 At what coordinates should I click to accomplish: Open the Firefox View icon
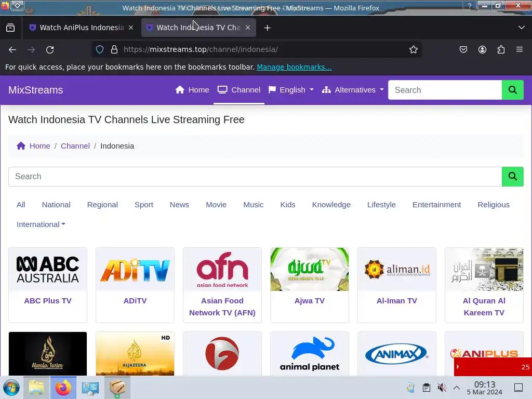pos(10,28)
